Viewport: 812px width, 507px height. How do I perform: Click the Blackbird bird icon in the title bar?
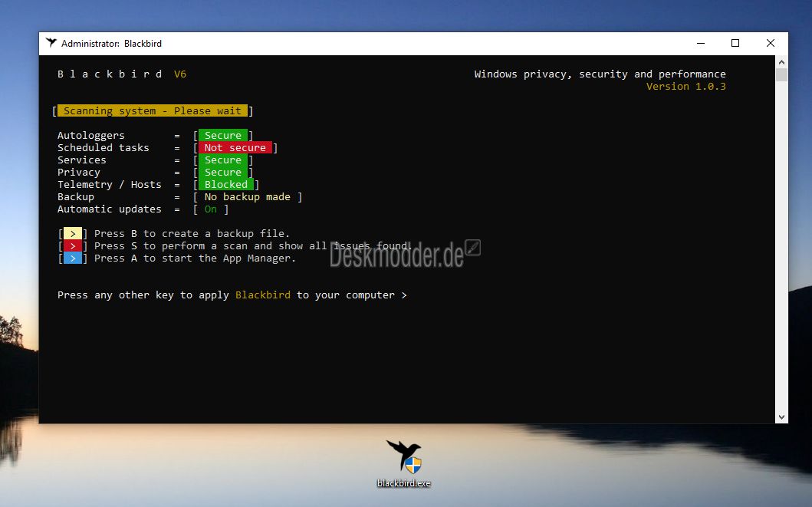point(51,43)
